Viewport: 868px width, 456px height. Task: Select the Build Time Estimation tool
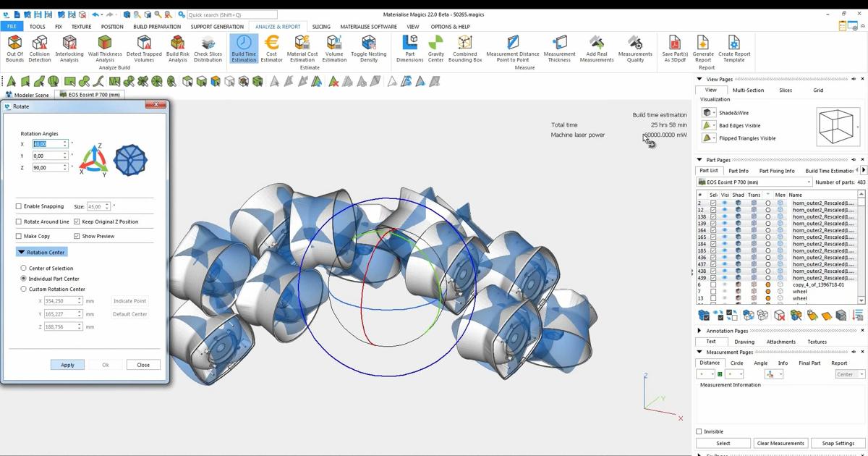pyautogui.click(x=243, y=47)
